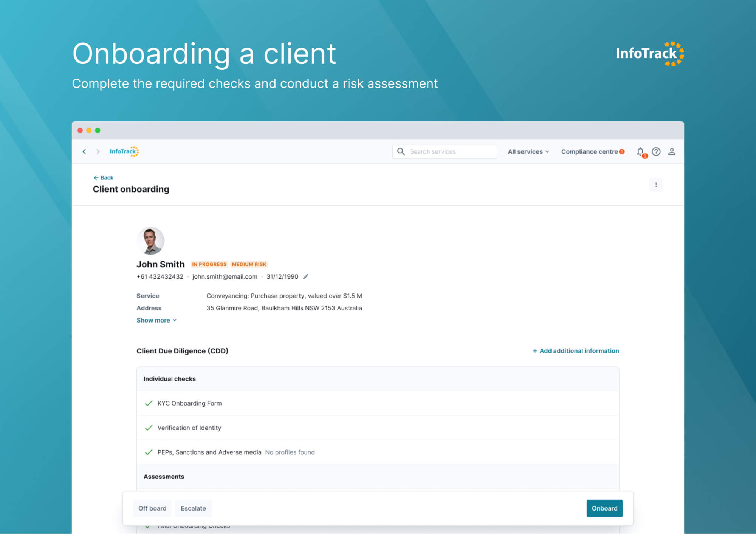Click the search magnifier icon
The width and height of the screenshot is (756, 534).
[401, 151]
